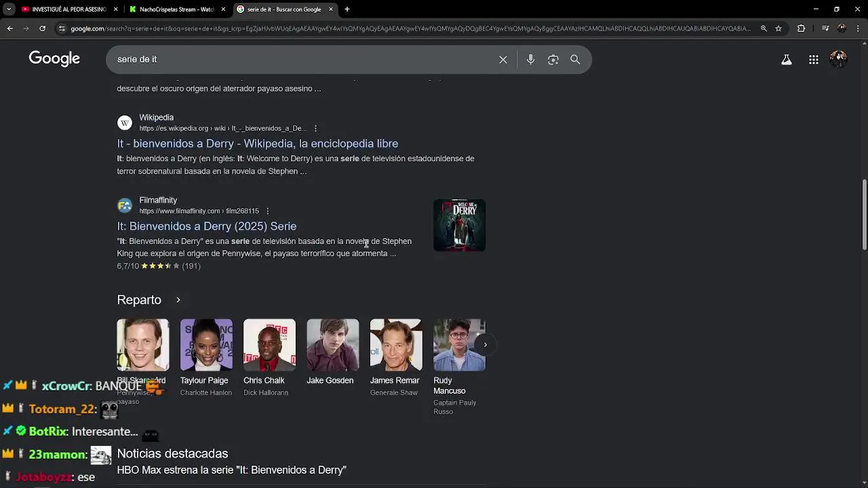The height and width of the screenshot is (488, 868).
Task: Click the Noticias destacadas heading
Action: pos(172,453)
